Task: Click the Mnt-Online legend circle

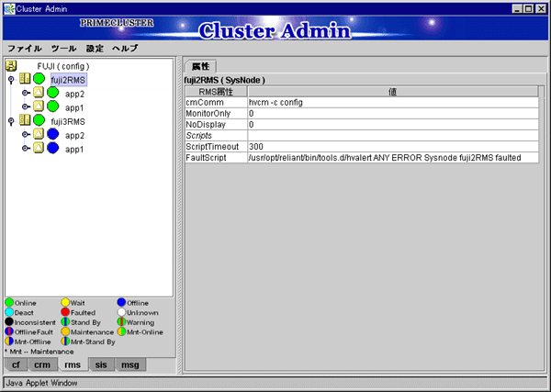Action: [x=121, y=331]
